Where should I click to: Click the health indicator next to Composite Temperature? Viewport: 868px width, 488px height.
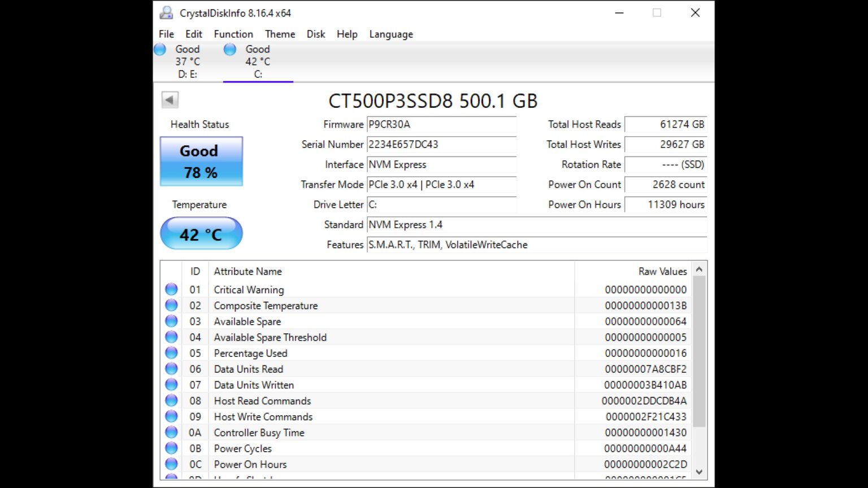tap(171, 305)
